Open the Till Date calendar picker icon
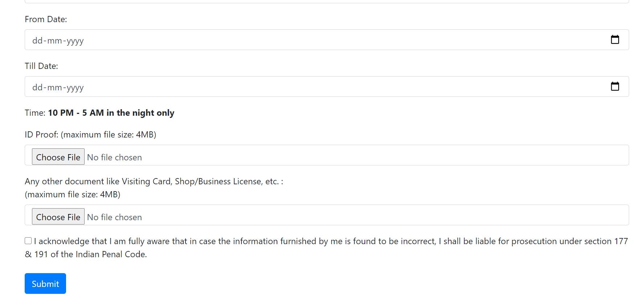The width and height of the screenshot is (644, 300). tap(615, 86)
